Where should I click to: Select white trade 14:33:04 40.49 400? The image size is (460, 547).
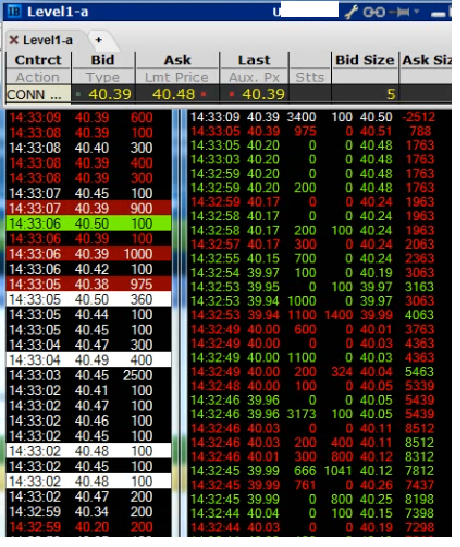coord(89,360)
